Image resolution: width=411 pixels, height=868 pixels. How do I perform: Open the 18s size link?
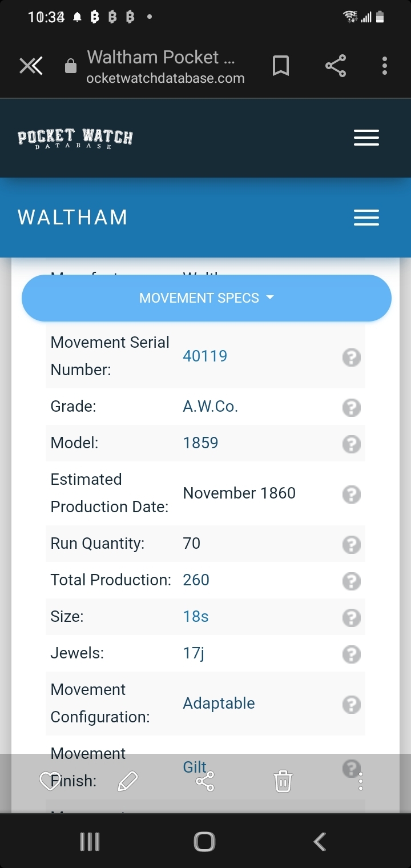(x=196, y=617)
